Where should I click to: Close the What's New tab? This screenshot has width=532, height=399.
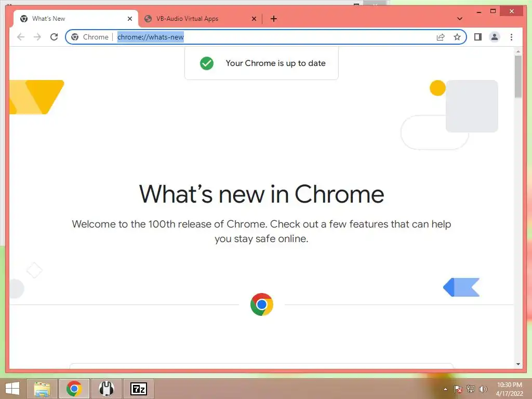tap(129, 19)
